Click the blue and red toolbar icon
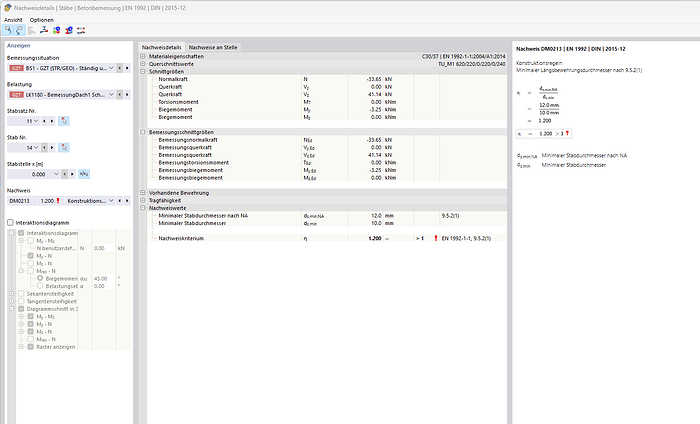 [56, 31]
